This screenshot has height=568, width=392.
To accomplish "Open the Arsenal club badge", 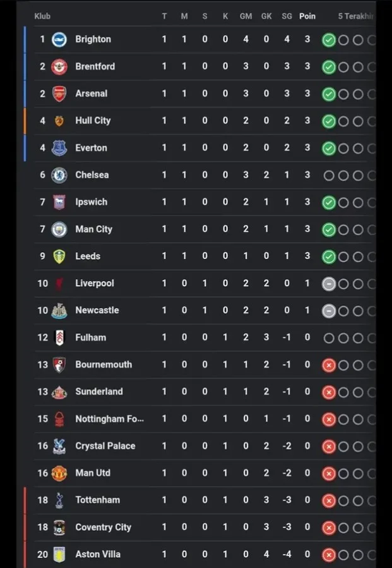I will (59, 94).
